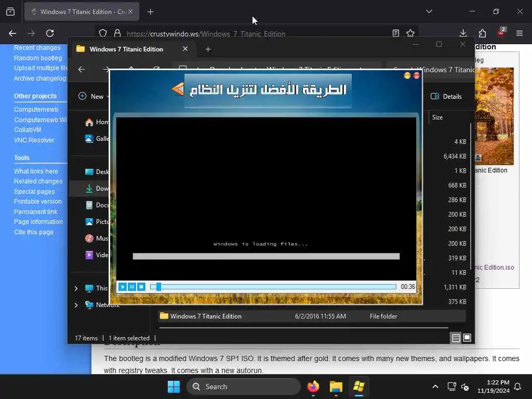Go back in Firefox browser
This screenshot has height=399, width=532.
point(12,33)
